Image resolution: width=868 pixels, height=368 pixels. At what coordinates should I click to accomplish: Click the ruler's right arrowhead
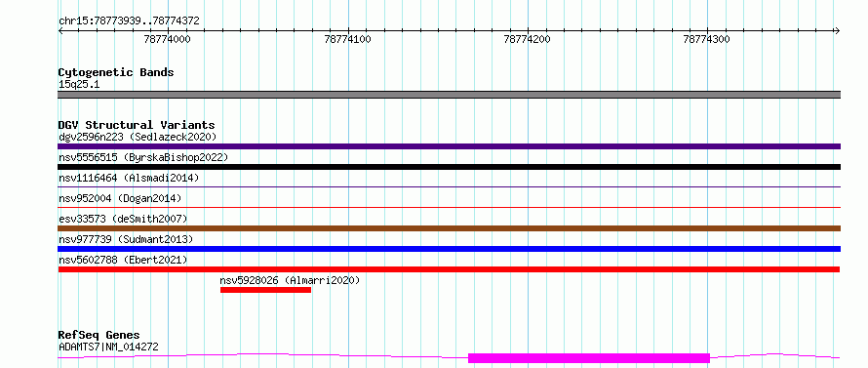[x=837, y=30]
